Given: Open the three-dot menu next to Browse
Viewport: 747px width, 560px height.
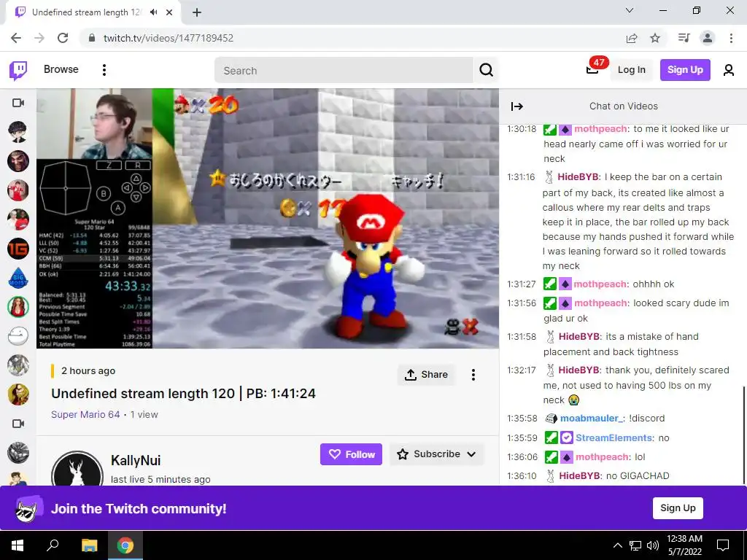Looking at the screenshot, I should [x=104, y=70].
